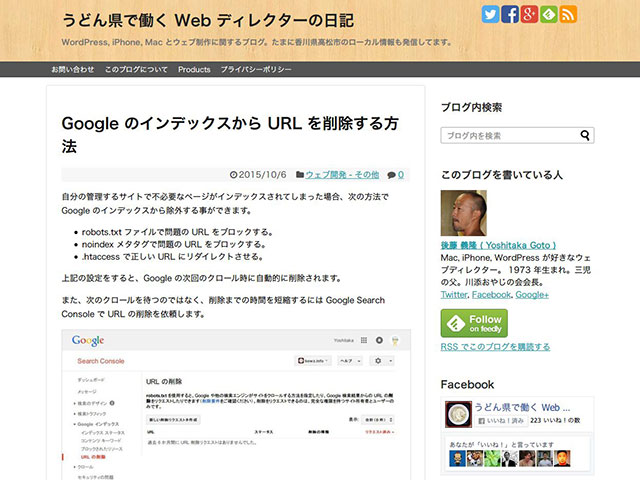
Task: Open the ウェブ開発 - その他 category link
Action: pos(342,175)
